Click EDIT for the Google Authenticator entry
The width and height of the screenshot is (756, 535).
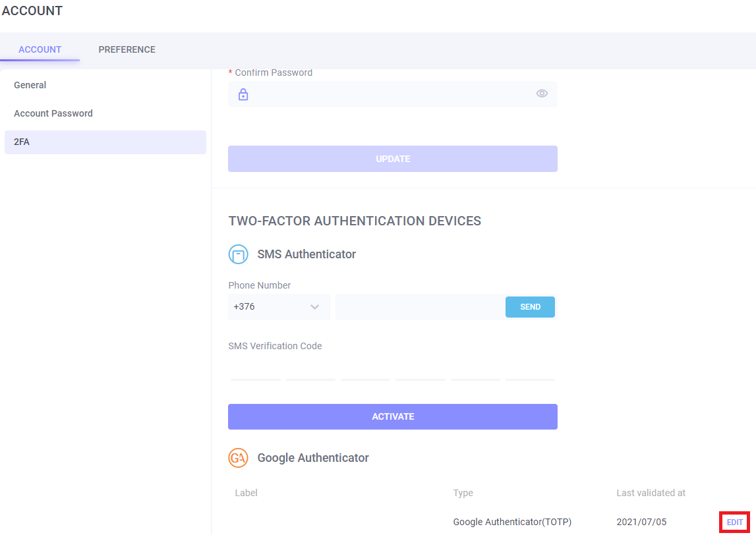pyautogui.click(x=734, y=522)
